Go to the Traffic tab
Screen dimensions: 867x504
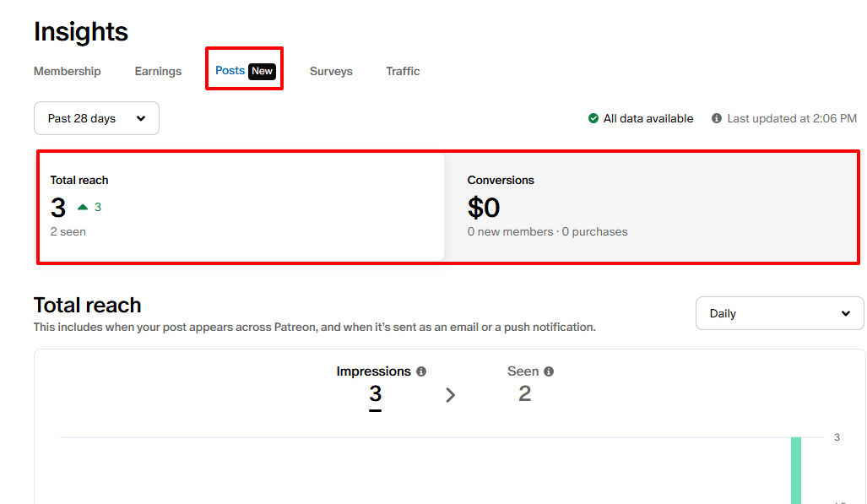point(403,72)
